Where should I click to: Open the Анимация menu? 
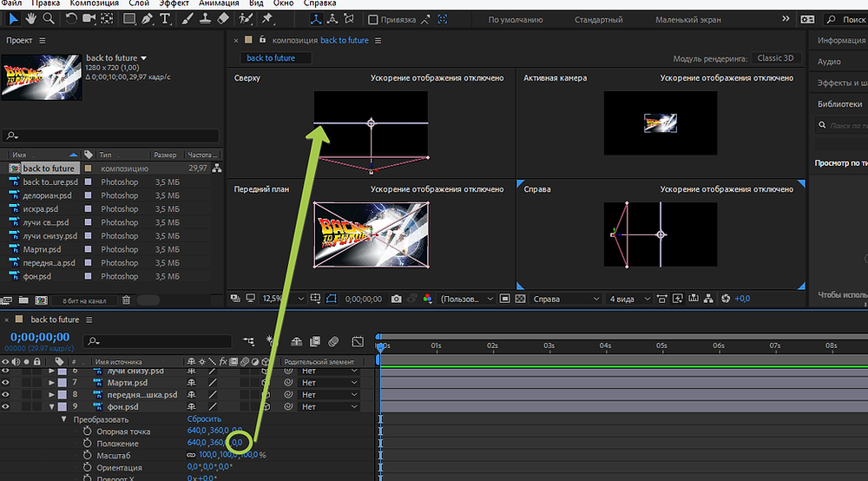[x=219, y=3]
